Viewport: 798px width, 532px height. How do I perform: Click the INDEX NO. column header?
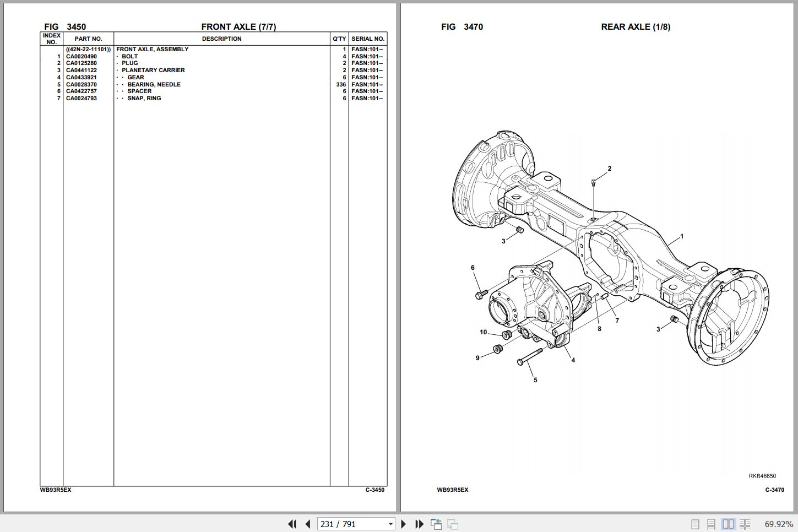tap(51, 39)
